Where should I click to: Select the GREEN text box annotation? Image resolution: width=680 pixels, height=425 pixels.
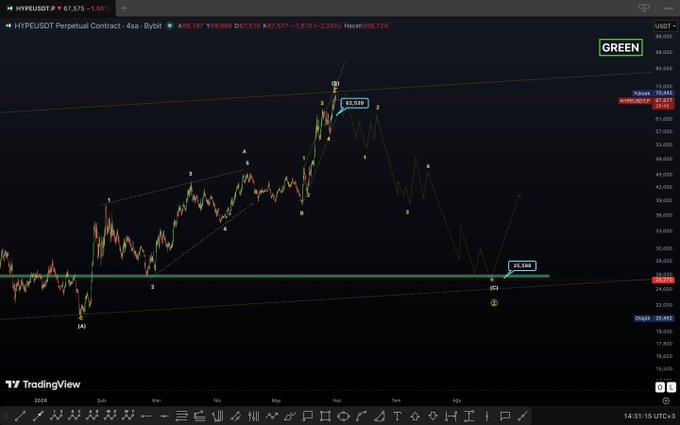[x=621, y=47]
